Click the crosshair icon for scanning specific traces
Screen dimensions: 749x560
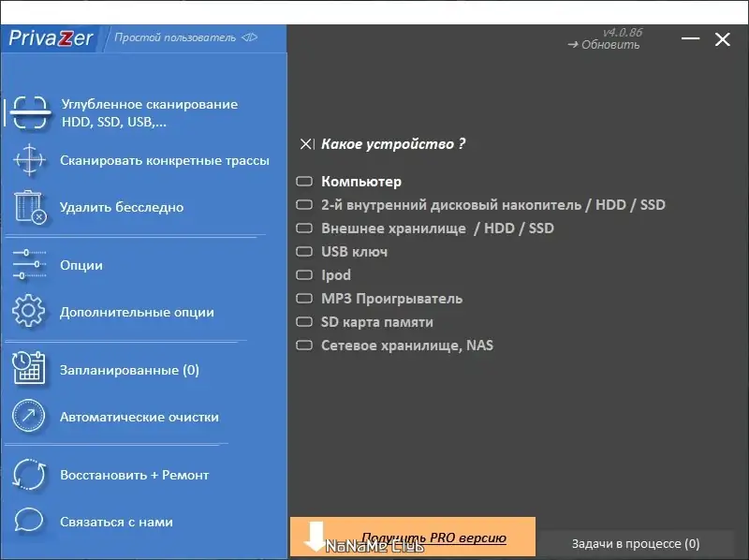[x=30, y=159]
